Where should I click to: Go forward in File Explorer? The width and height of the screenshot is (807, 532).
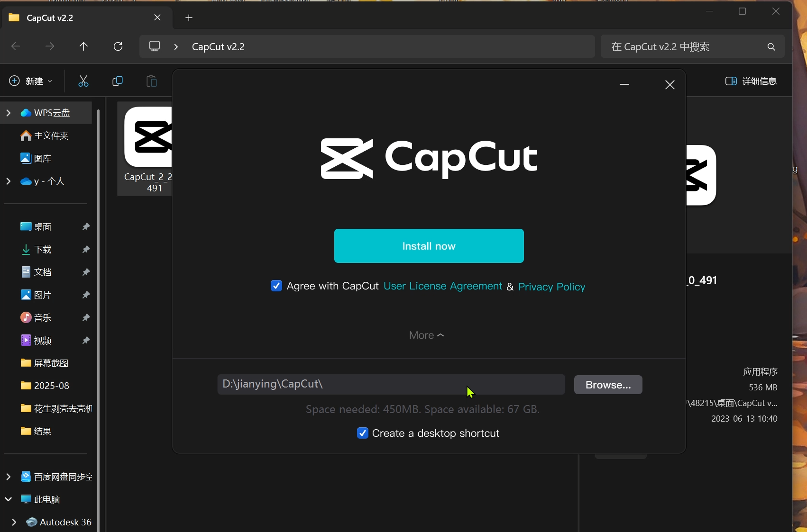pyautogui.click(x=50, y=46)
